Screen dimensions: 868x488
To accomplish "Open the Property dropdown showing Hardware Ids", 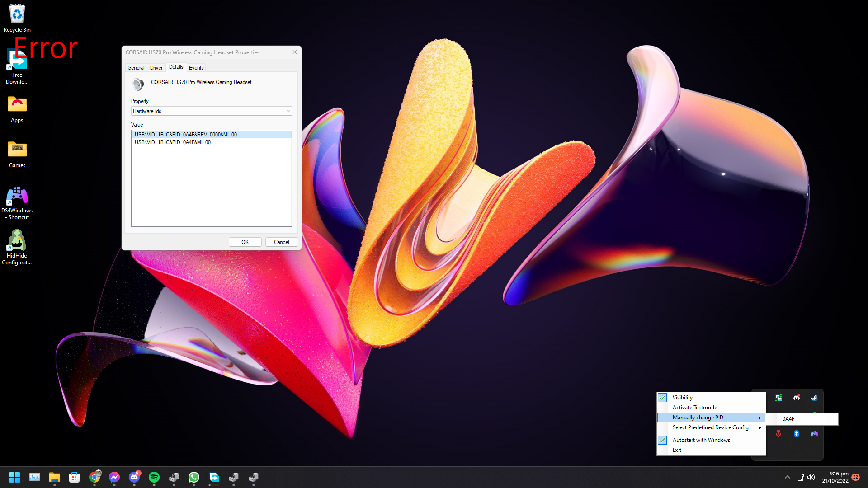I will [x=212, y=111].
